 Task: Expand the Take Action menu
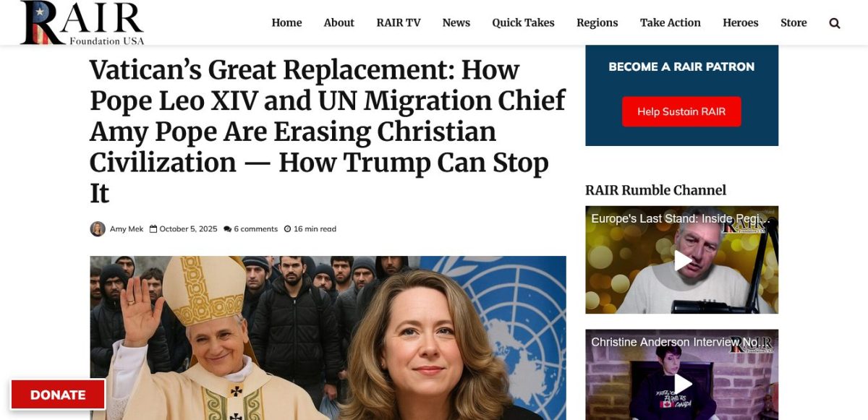(671, 22)
